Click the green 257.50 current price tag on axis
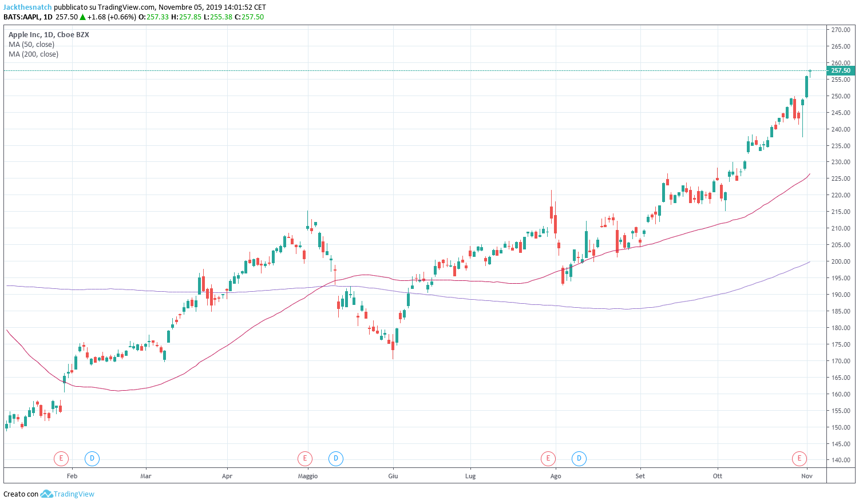Image resolution: width=859 pixels, height=504 pixels. 841,71
